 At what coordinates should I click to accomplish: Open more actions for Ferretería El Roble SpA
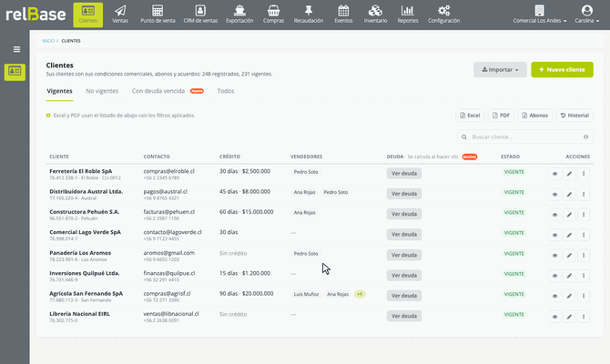coord(584,174)
